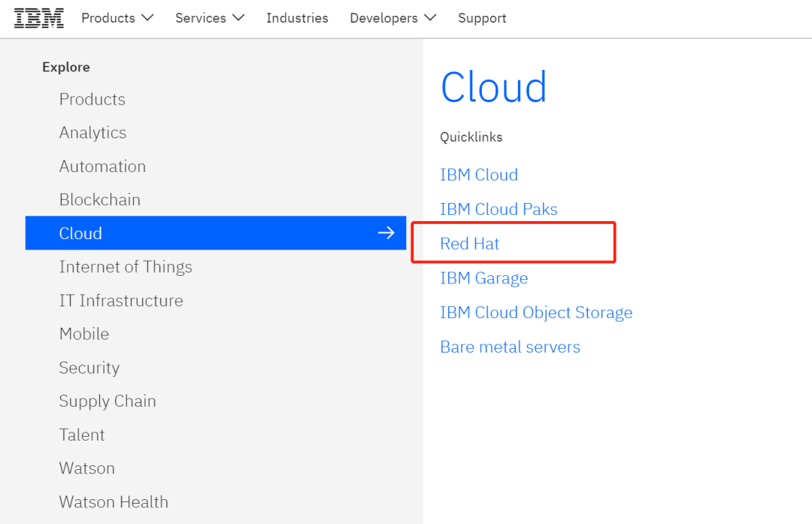Click the arrow icon beside Cloud
The width and height of the screenshot is (812, 524).
point(386,233)
